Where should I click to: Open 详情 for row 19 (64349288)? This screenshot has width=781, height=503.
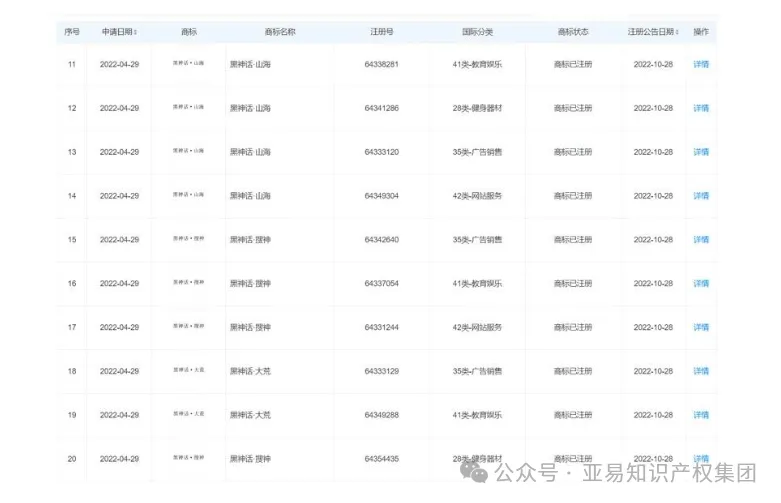[x=701, y=415]
